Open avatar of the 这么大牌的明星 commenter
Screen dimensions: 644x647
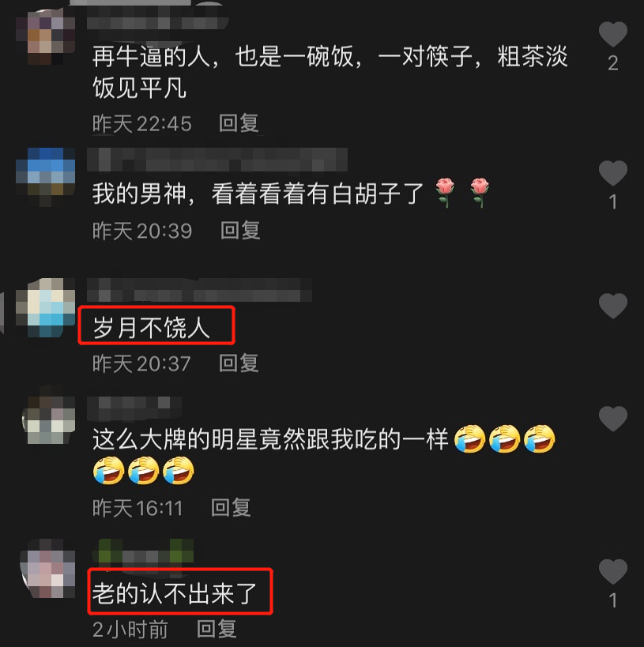[49, 420]
